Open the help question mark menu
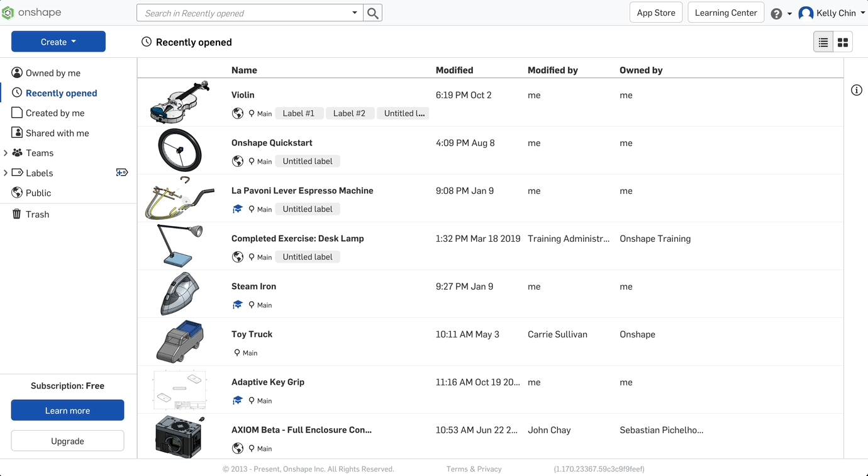This screenshot has width=868, height=476. click(x=777, y=13)
